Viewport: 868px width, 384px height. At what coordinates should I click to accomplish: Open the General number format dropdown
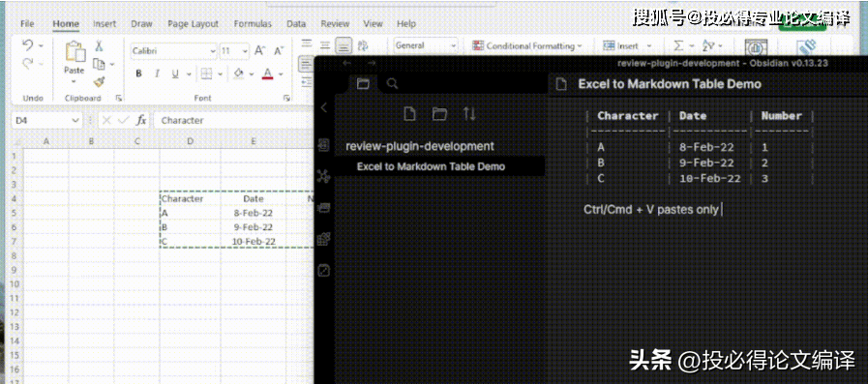(426, 45)
